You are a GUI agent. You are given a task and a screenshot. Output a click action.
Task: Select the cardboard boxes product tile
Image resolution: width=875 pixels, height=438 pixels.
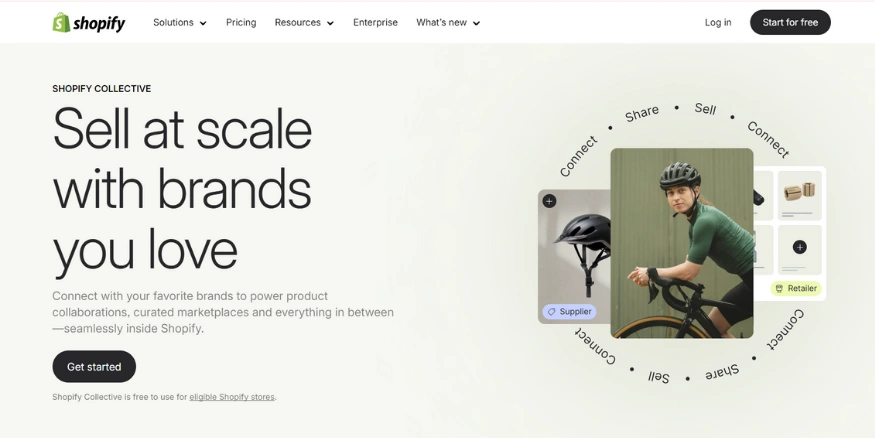pyautogui.click(x=800, y=195)
